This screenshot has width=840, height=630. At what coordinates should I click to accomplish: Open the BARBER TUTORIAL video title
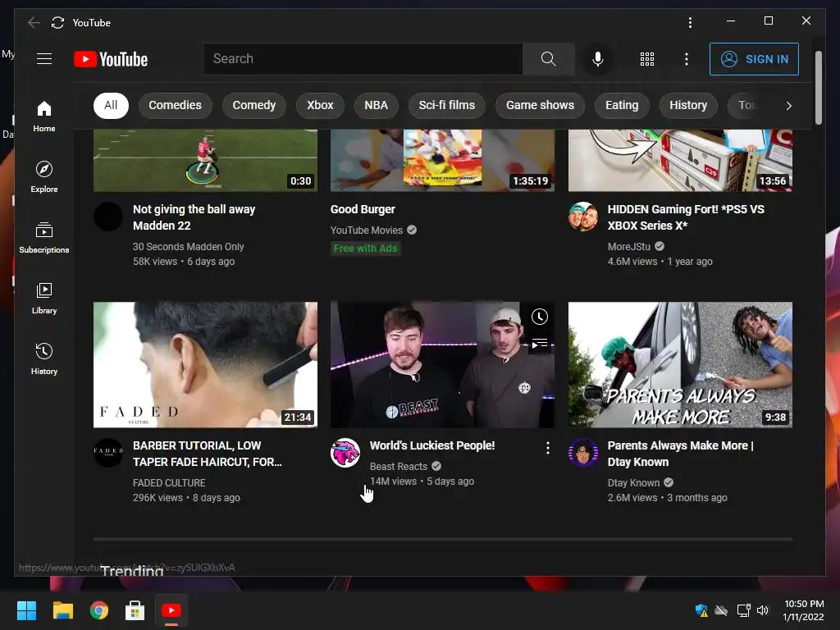pos(208,454)
